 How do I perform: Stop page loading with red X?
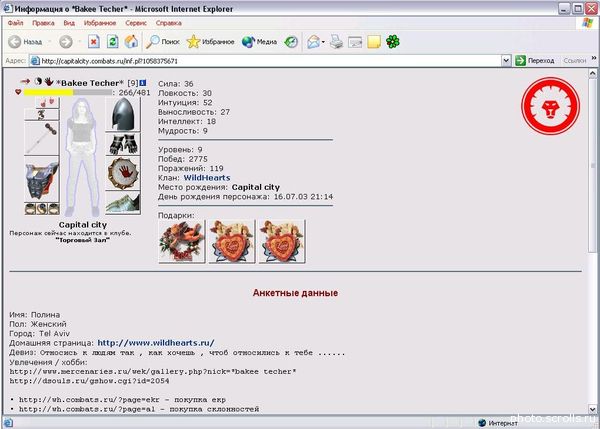coord(94,42)
